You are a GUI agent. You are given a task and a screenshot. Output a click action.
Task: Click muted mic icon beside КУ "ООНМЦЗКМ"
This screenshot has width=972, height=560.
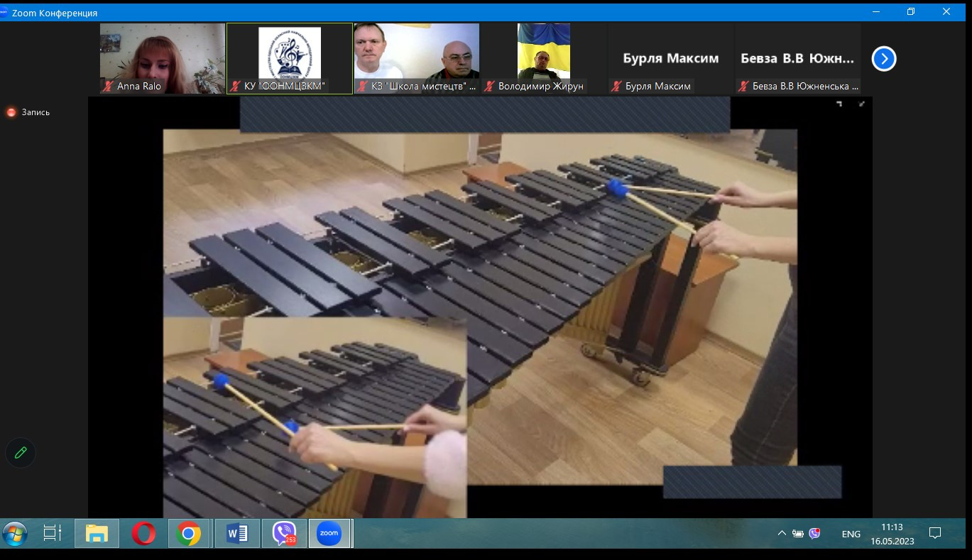click(236, 87)
